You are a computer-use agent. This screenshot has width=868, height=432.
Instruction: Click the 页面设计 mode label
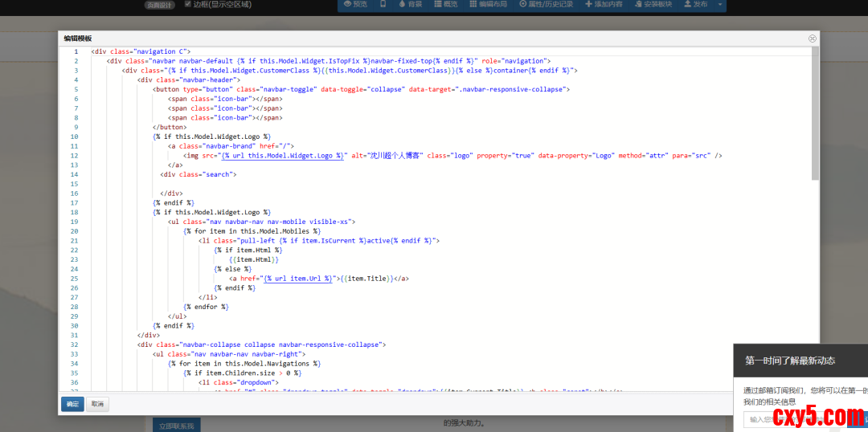(159, 5)
